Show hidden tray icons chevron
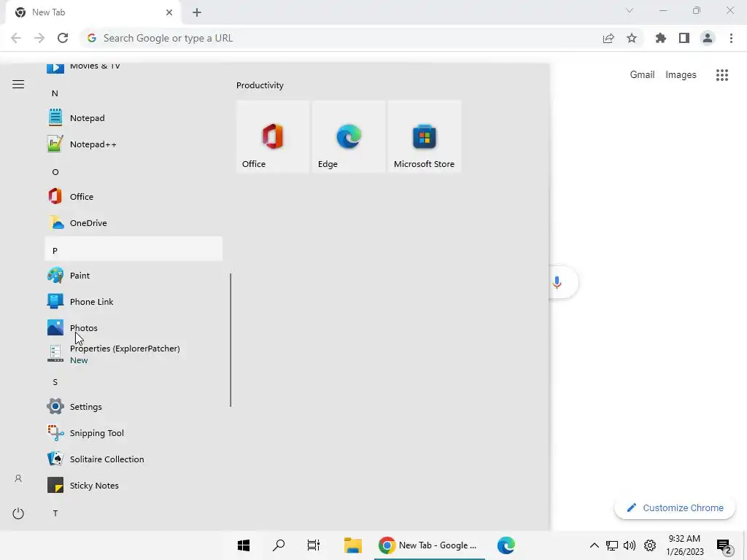Image resolution: width=747 pixels, height=560 pixels. point(594,545)
